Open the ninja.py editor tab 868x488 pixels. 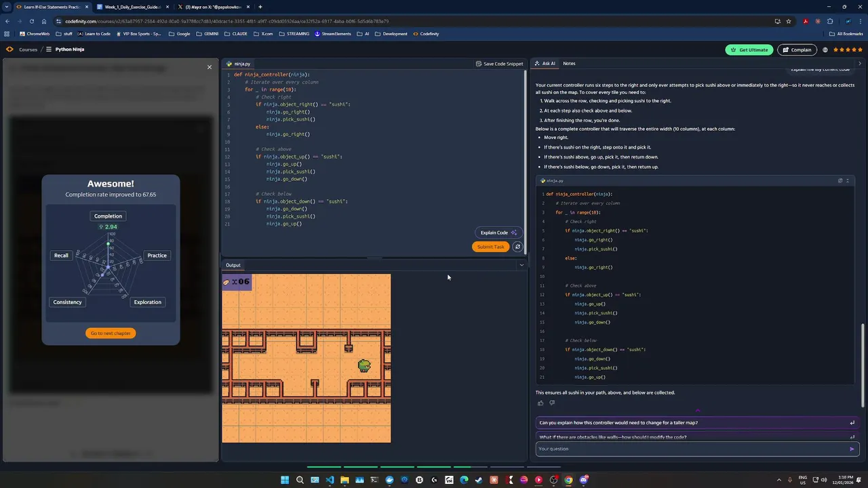tap(239, 64)
